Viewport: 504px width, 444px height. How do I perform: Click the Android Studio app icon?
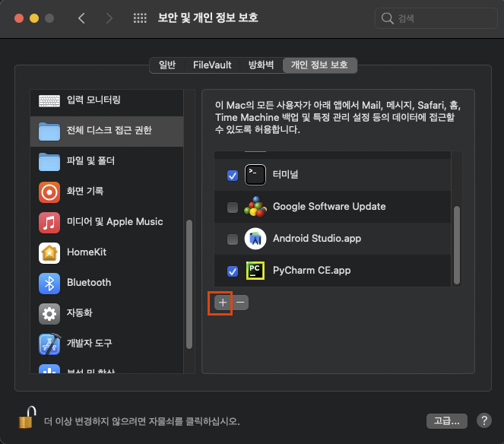pyautogui.click(x=255, y=239)
